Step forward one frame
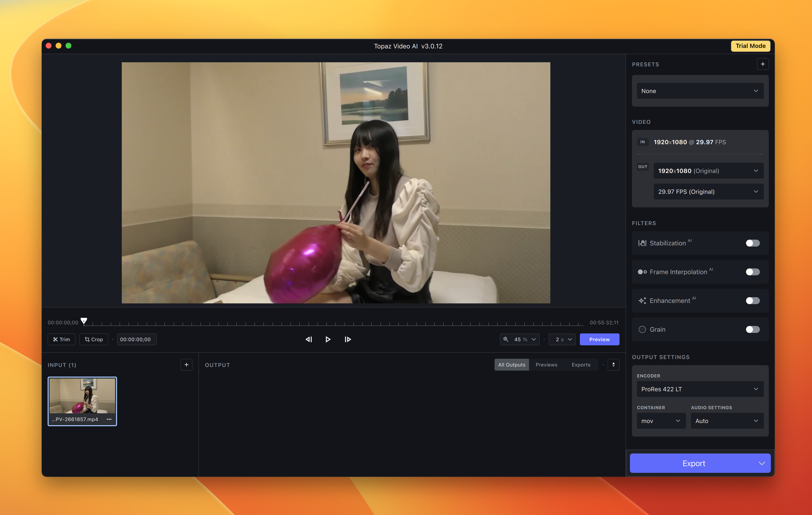Viewport: 812px width, 515px height. tap(348, 339)
